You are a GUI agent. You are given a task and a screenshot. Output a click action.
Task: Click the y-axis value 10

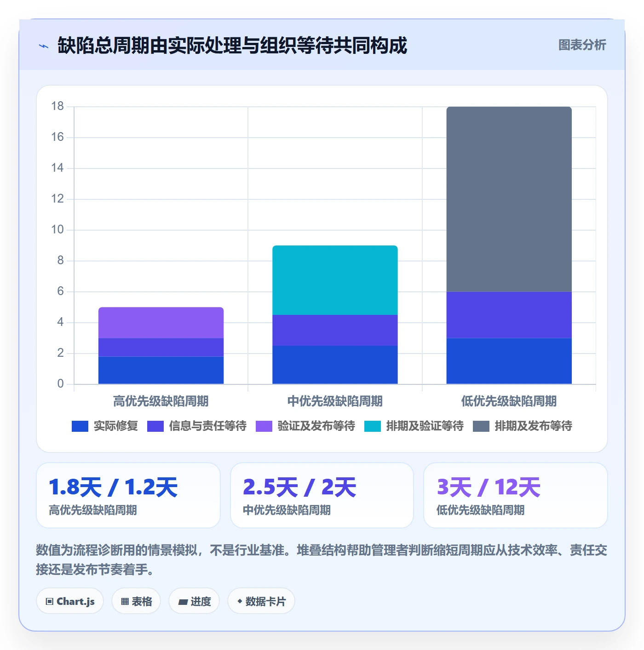(x=57, y=230)
